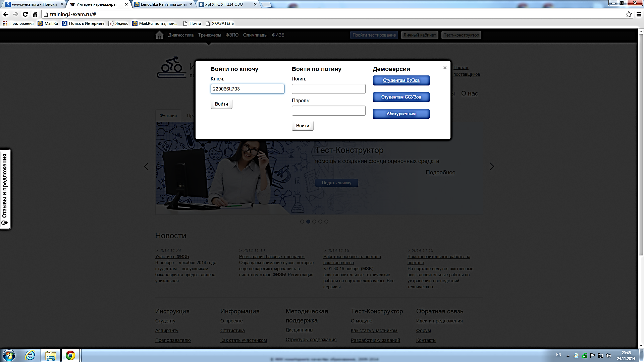The image size is (644, 362).
Task: Bookmark page using the star icon
Action: (x=629, y=14)
